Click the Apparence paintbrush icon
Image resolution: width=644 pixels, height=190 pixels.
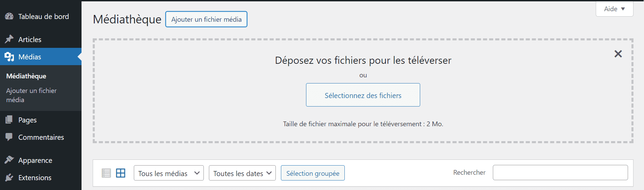(x=9, y=160)
